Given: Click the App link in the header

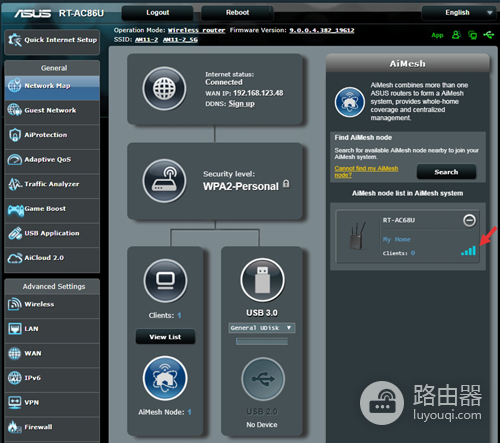Looking at the screenshot, I should [x=437, y=35].
